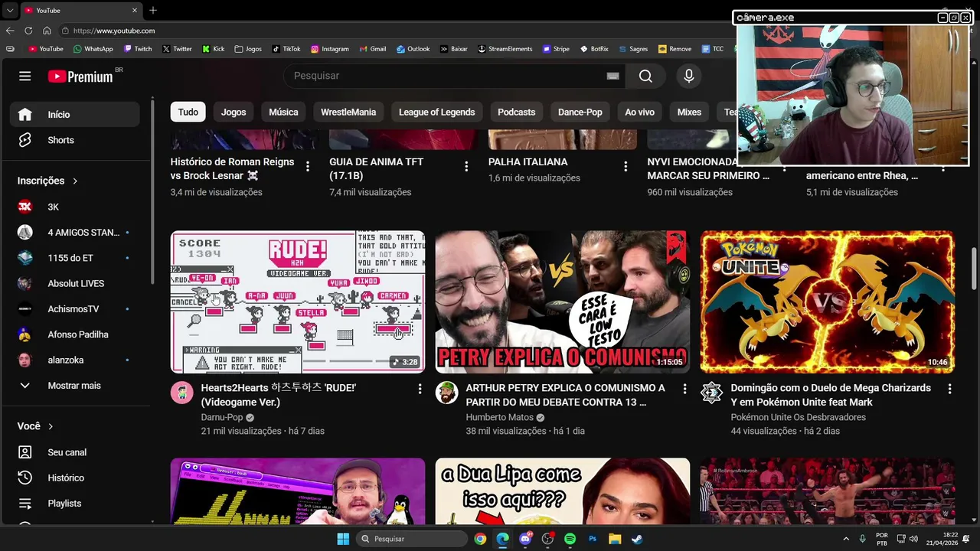The width and height of the screenshot is (980, 551).
Task: Open options for GUIA DE ANIMA TFT video
Action: [466, 166]
